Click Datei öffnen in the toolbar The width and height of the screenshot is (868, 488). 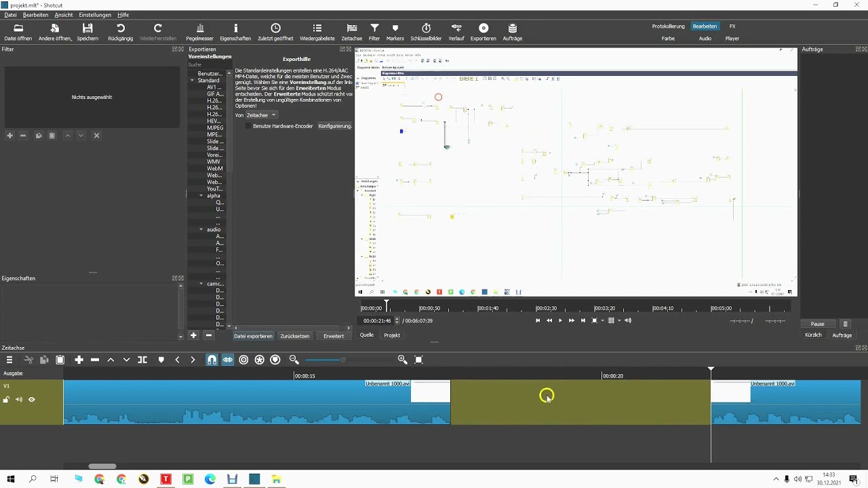coord(18,32)
